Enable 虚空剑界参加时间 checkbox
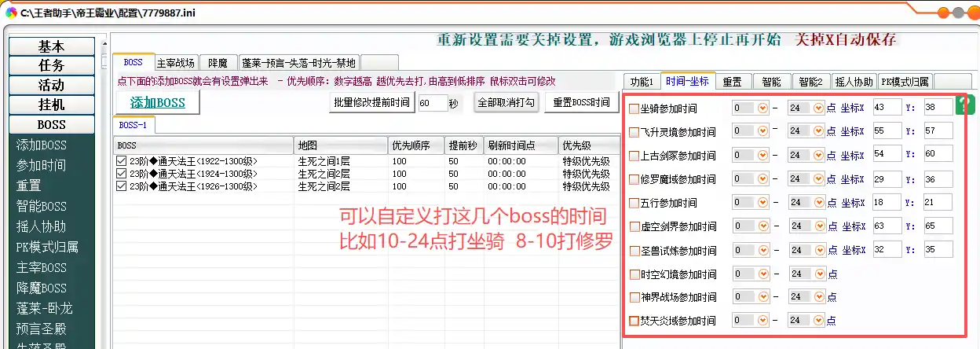 point(634,226)
